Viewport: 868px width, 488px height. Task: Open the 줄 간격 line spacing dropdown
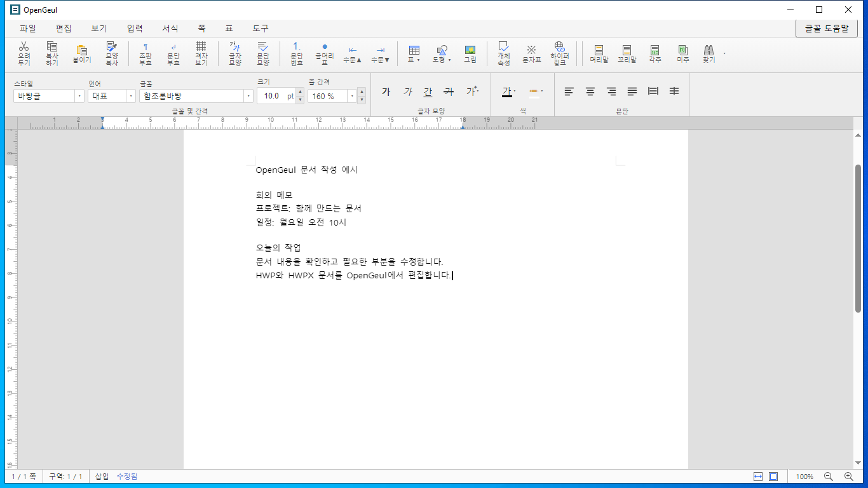[351, 96]
